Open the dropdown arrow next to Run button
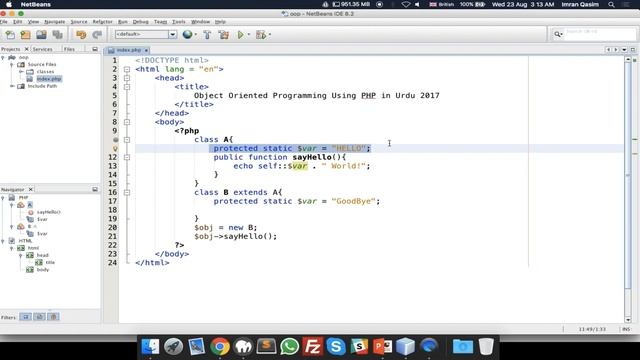Viewport: 640px width, 360px height. [x=249, y=35]
